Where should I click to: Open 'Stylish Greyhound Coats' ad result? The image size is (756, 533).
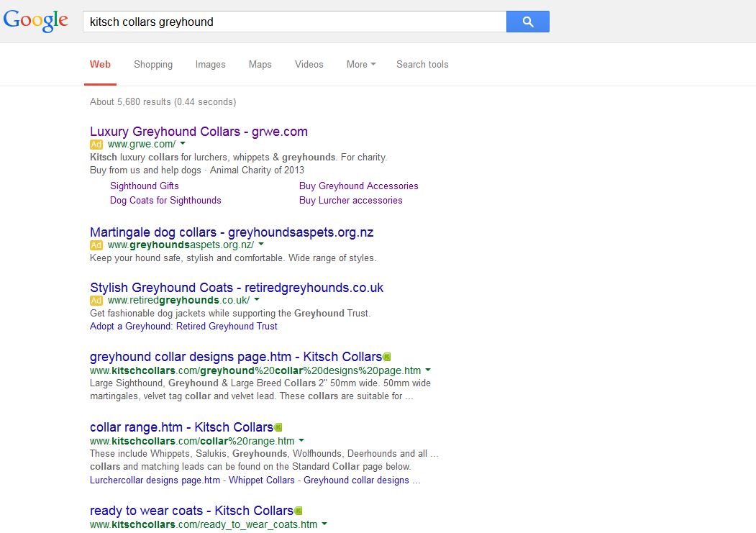tap(237, 288)
